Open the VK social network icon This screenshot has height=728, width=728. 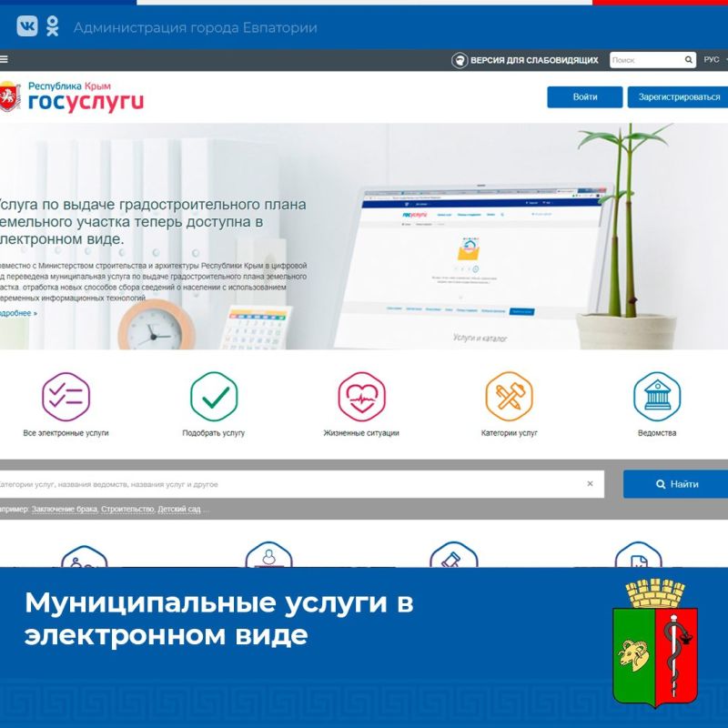tap(27, 26)
